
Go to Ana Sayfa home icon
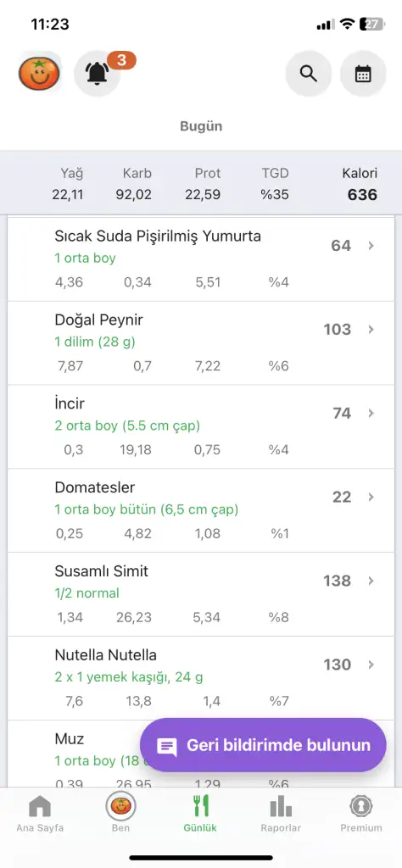40,807
